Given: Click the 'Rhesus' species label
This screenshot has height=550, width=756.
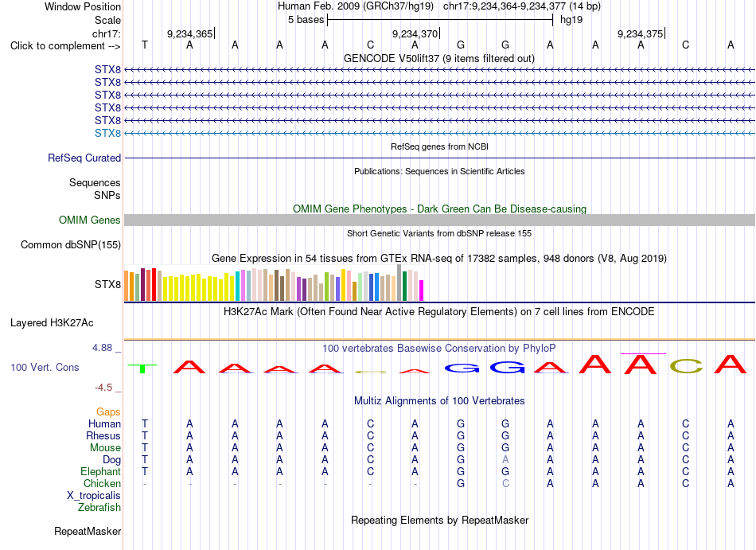Looking at the screenshot, I should (103, 435).
